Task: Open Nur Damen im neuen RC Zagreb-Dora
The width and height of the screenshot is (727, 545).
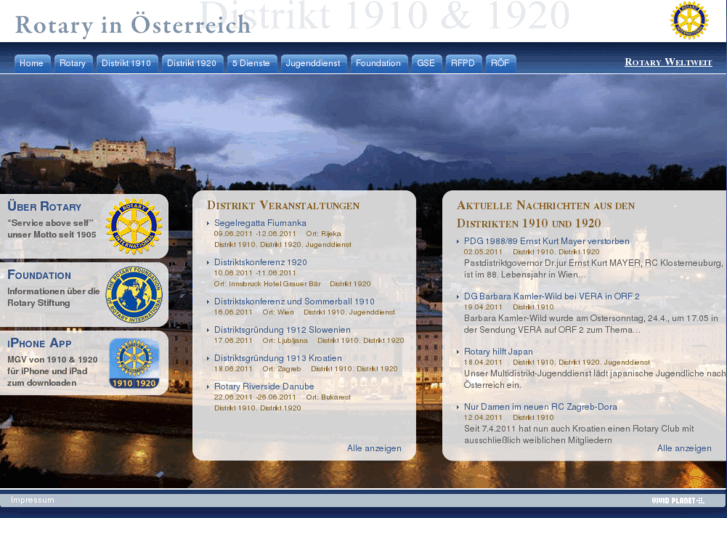Action: 541,407
